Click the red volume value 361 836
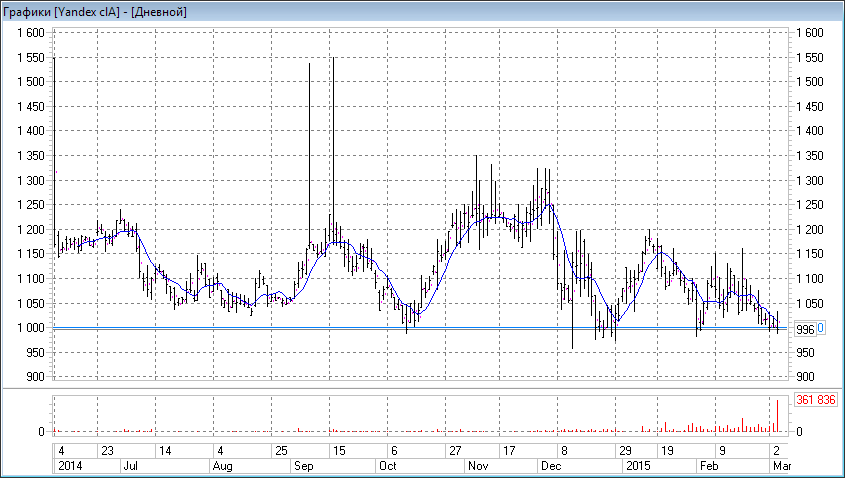 (x=815, y=400)
